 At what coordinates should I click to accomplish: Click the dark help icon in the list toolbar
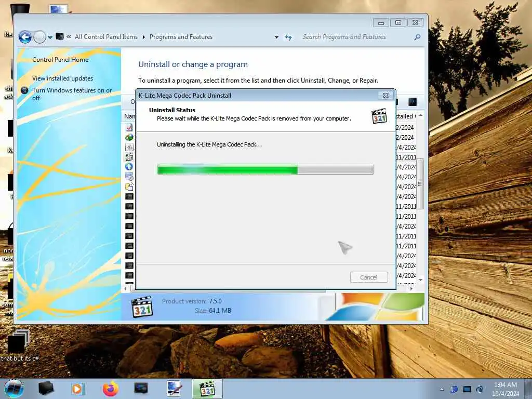412,102
